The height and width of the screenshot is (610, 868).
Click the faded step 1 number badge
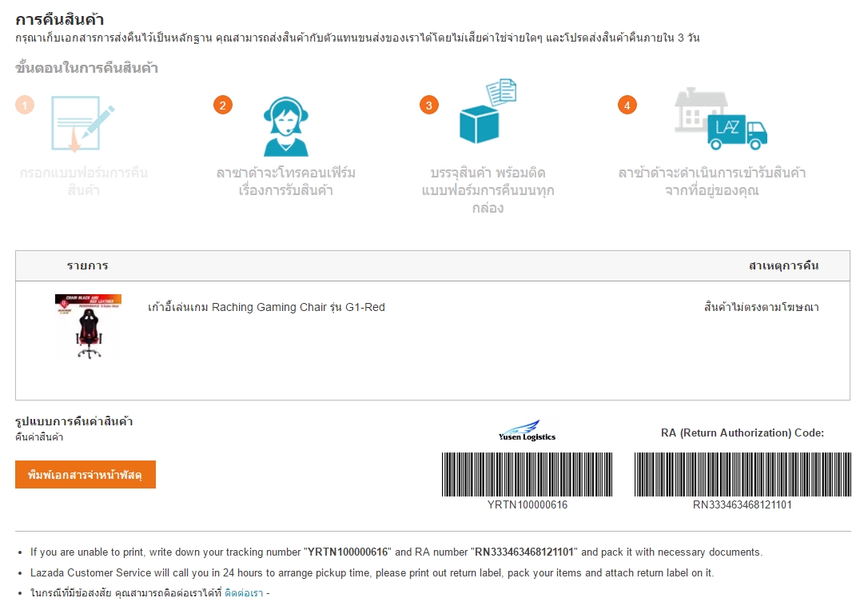pyautogui.click(x=24, y=106)
